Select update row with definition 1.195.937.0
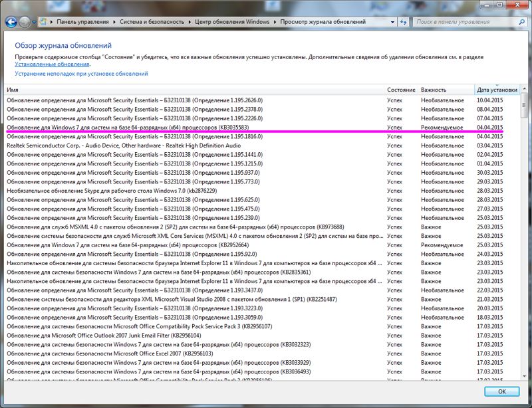 pos(263,173)
